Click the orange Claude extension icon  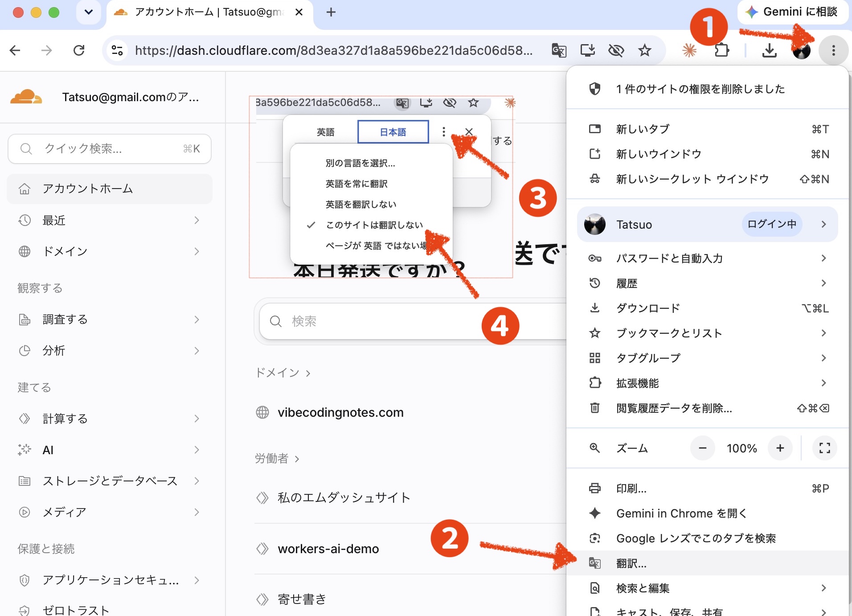689,50
